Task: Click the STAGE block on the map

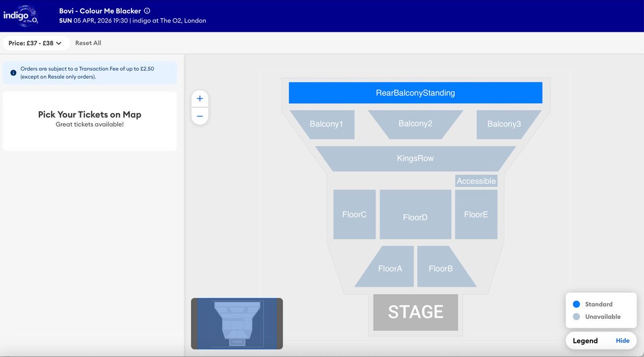Action: [x=415, y=312]
